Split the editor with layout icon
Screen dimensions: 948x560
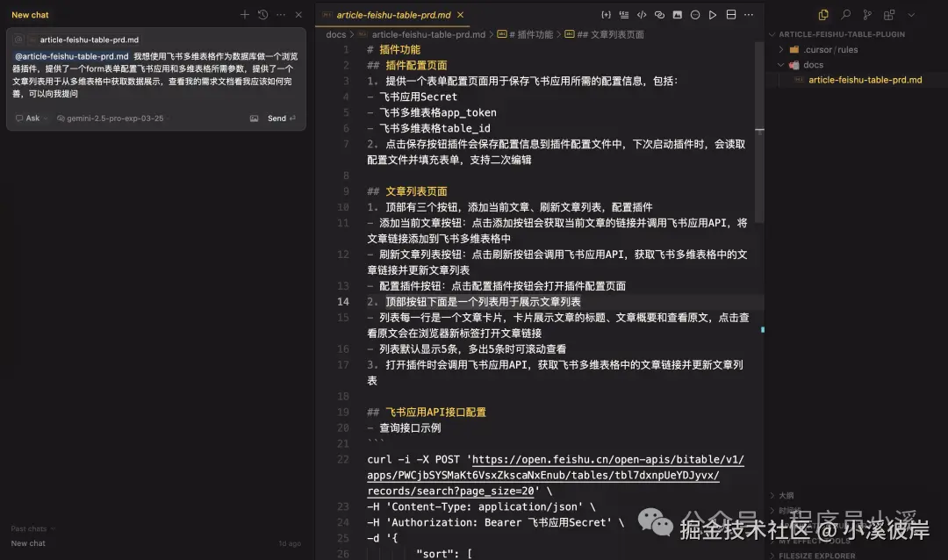731,15
